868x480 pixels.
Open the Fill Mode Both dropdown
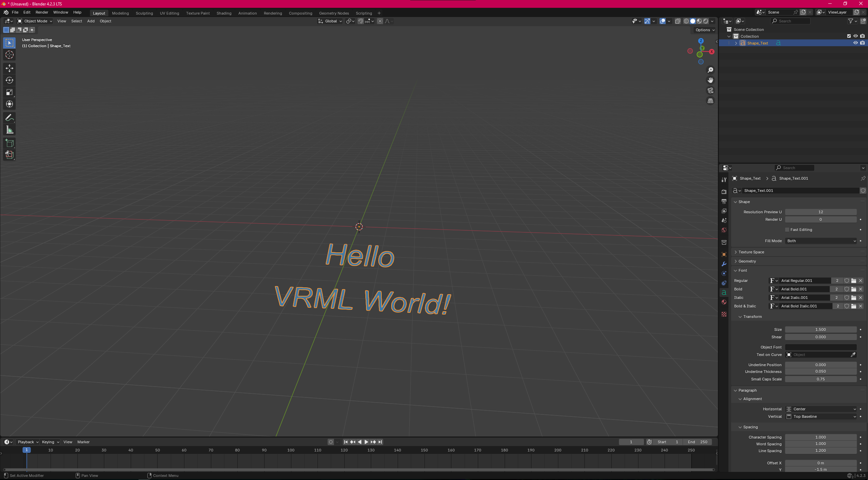point(821,241)
